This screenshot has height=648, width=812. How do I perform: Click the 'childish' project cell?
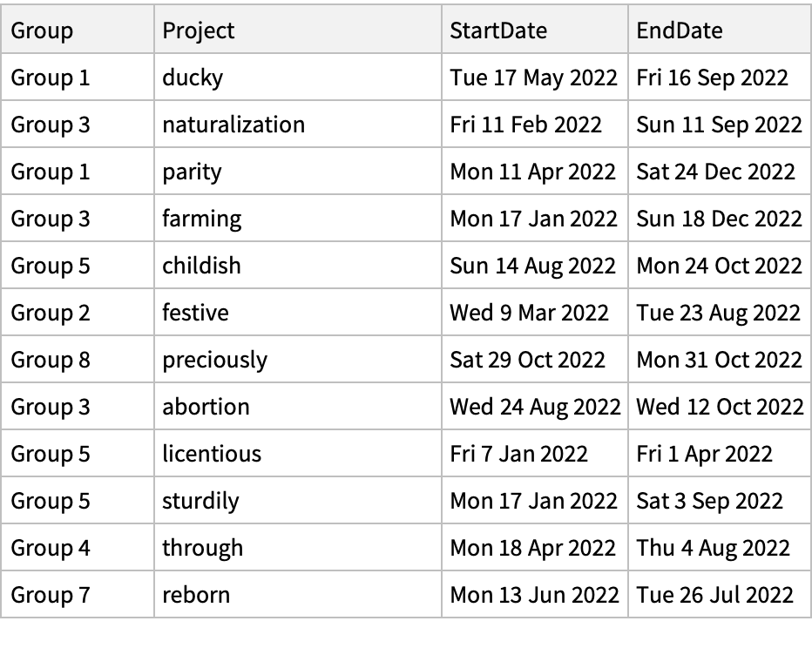(201, 266)
